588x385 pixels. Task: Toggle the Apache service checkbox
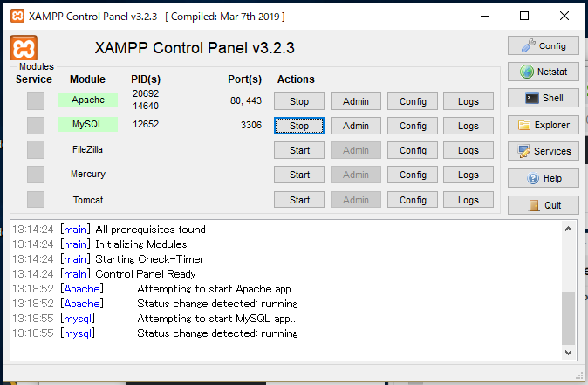pyautogui.click(x=35, y=100)
